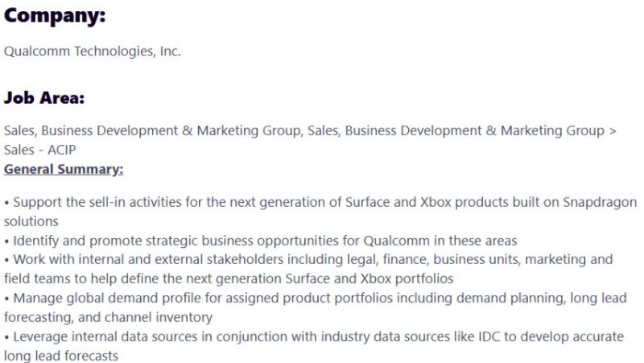Click the word solutions under first bullet
Image resolution: width=644 pixels, height=363 pixels.
tap(31, 221)
